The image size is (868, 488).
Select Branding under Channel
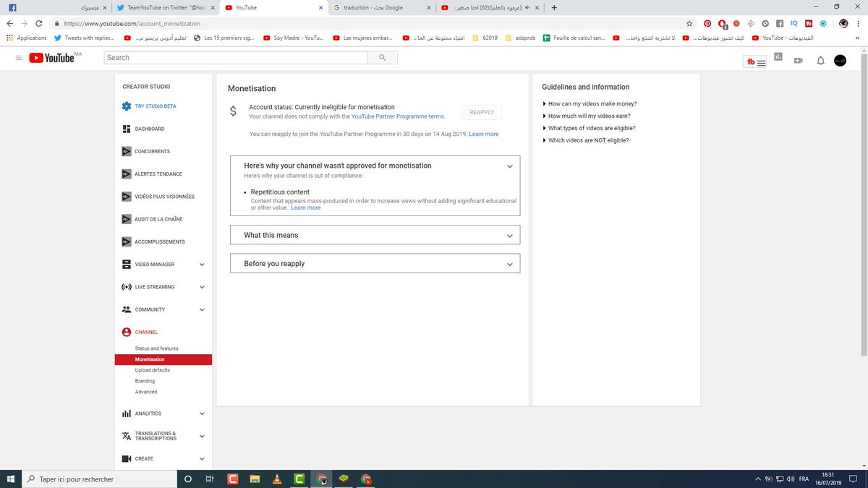point(145,381)
